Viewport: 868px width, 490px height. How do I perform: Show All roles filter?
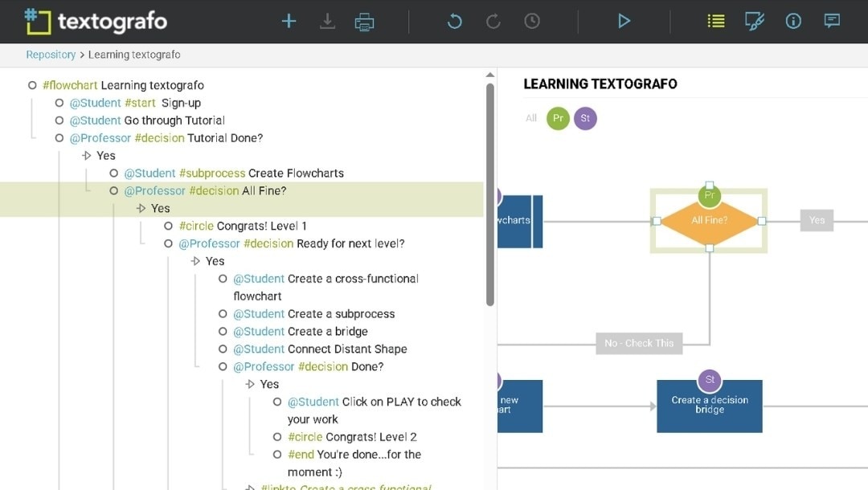(531, 118)
